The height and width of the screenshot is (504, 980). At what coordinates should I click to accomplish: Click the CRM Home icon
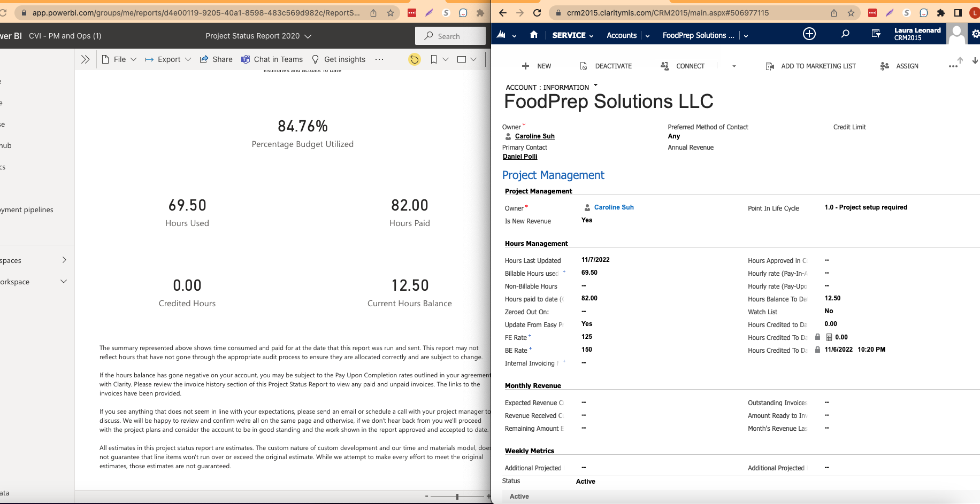click(534, 35)
